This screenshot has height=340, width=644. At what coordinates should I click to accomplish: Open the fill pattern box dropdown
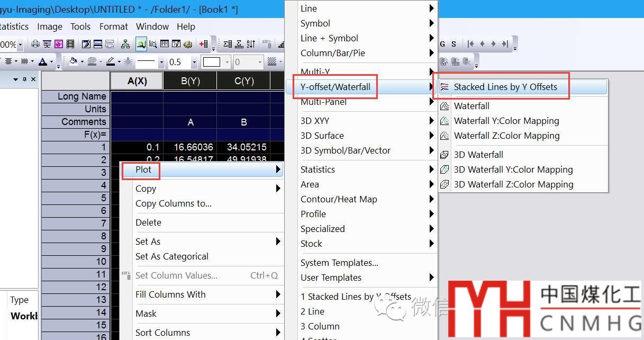point(227,62)
